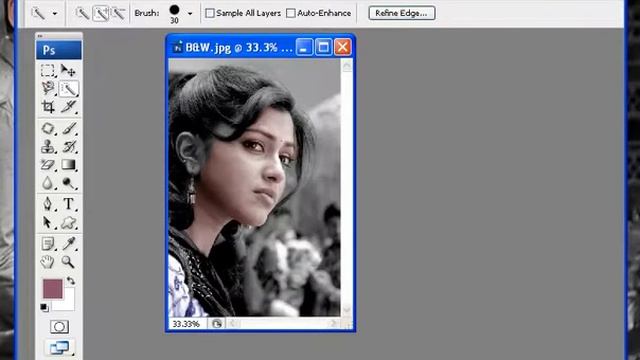
Task: Click the Refine Edge button
Action: point(402,13)
